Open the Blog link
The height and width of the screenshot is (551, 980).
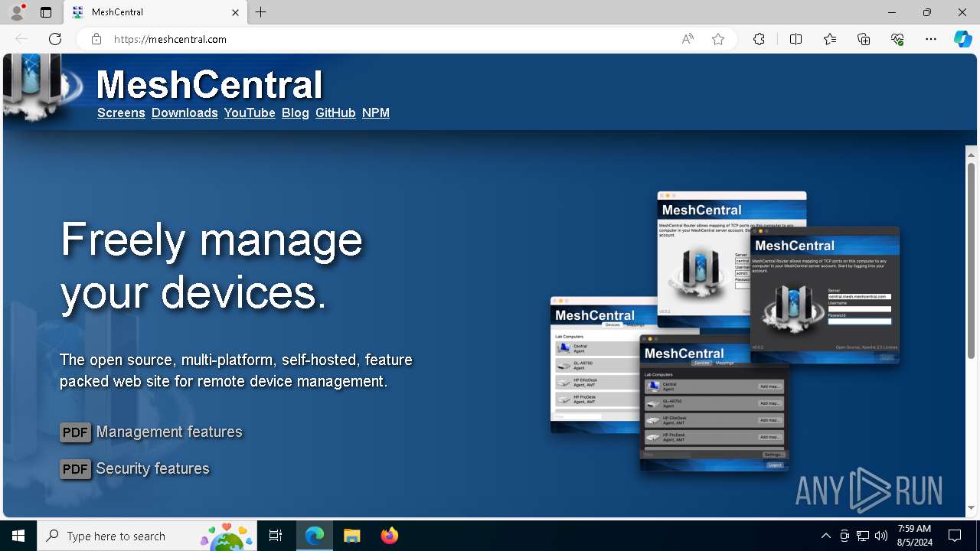(296, 112)
